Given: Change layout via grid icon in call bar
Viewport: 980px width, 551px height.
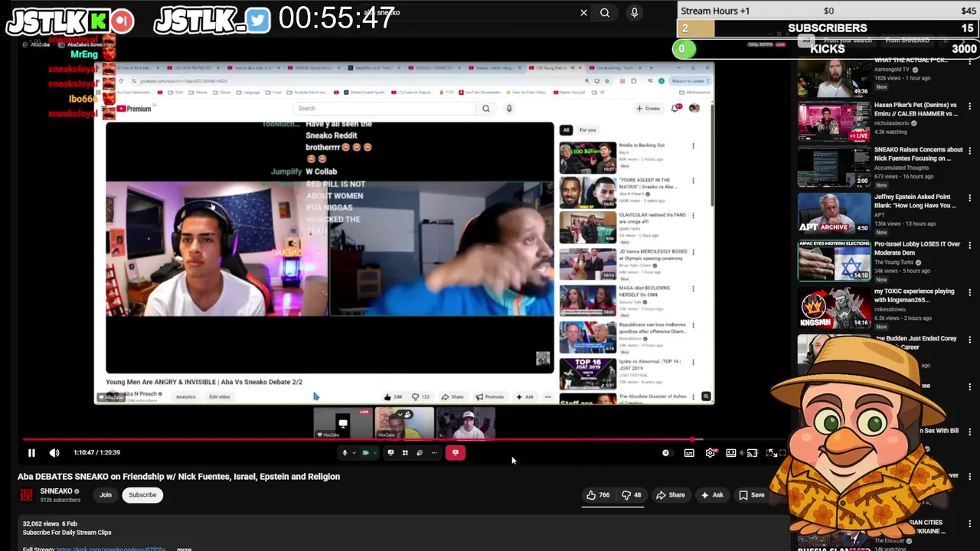Looking at the screenshot, I should point(405,453).
